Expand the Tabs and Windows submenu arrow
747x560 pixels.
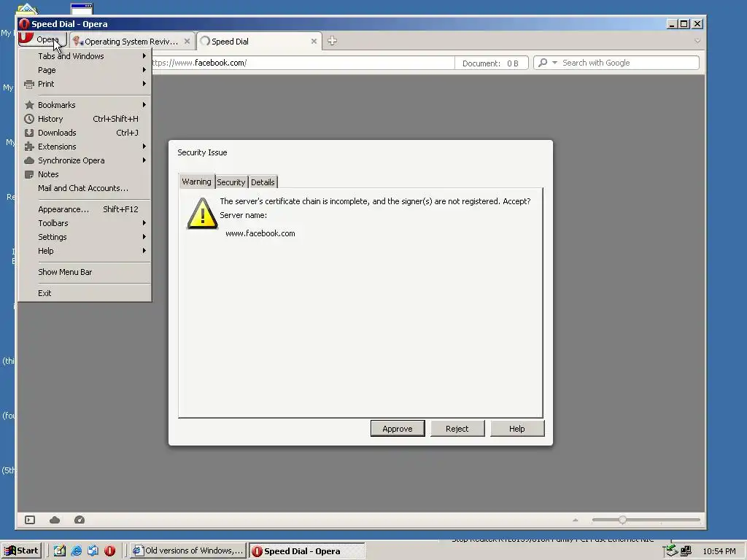tap(144, 56)
